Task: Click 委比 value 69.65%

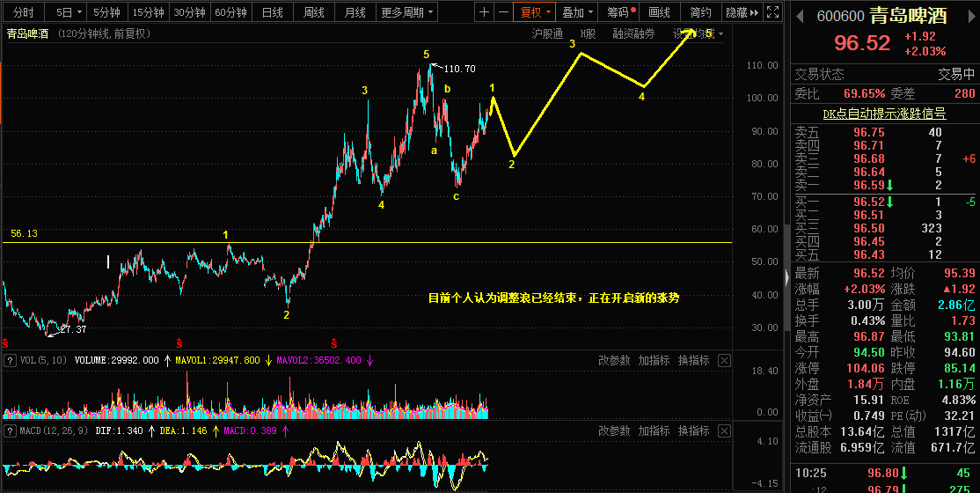Action: pos(865,94)
